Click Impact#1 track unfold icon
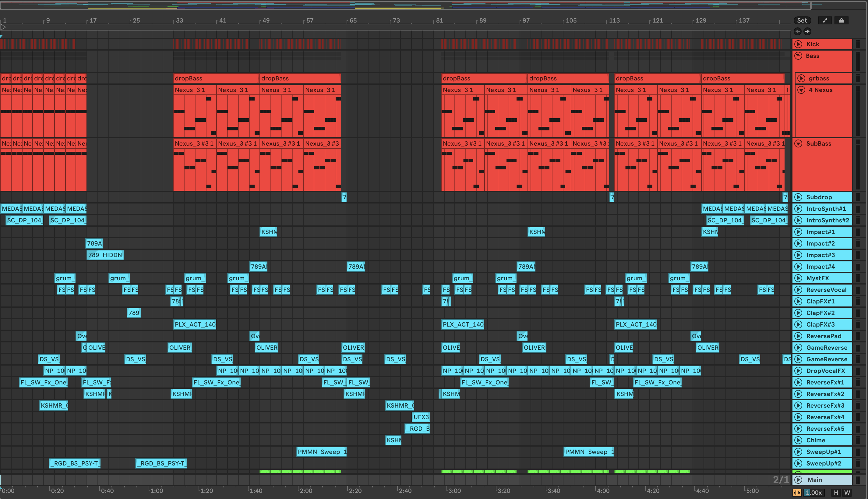Viewport: 868px width, 499px height. [x=798, y=232]
